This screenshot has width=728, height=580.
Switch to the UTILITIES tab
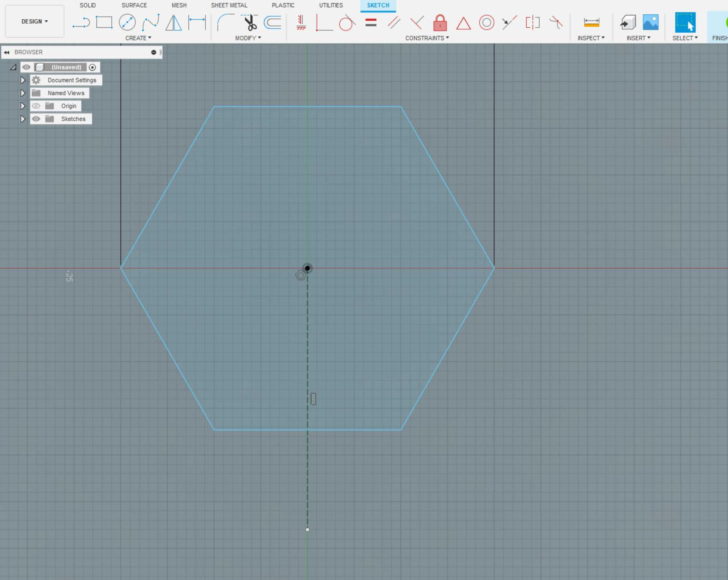click(x=331, y=5)
